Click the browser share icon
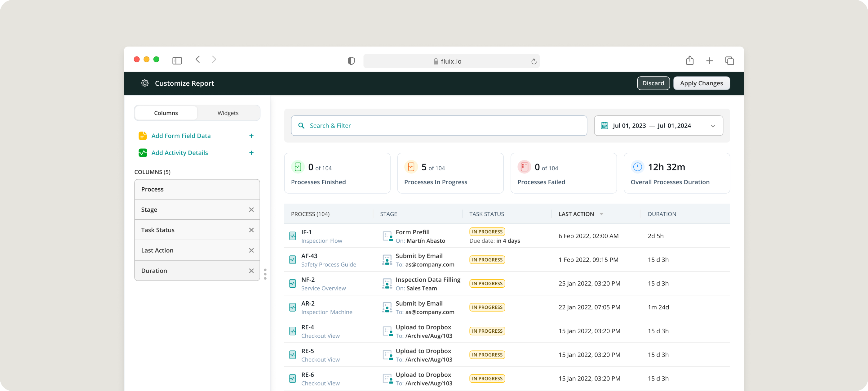 coord(689,61)
